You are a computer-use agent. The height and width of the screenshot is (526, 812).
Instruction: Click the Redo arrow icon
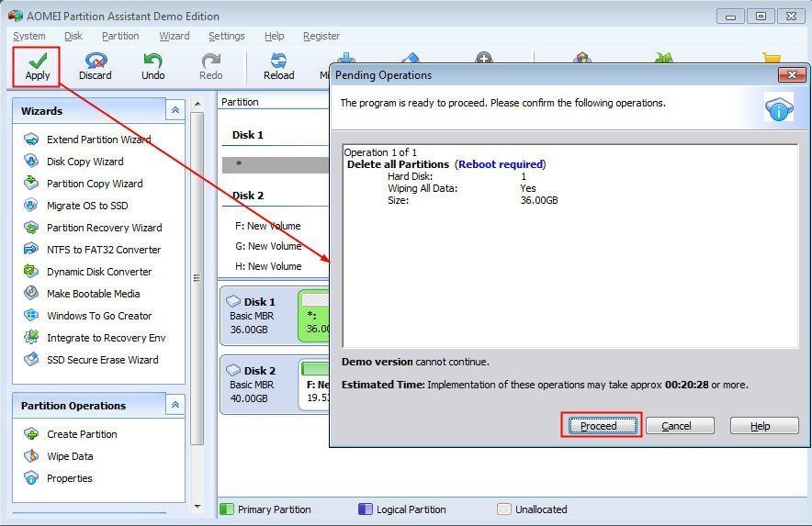(210, 62)
